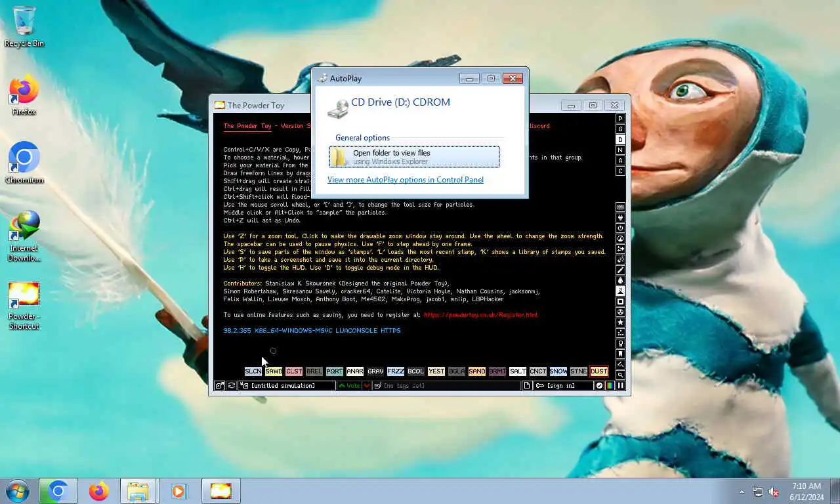840x504 pixels.
Task: Select the BRMT element
Action: (497, 371)
